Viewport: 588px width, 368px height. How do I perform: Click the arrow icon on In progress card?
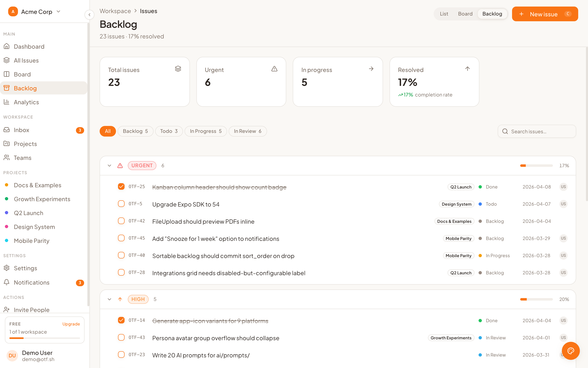pyautogui.click(x=371, y=69)
